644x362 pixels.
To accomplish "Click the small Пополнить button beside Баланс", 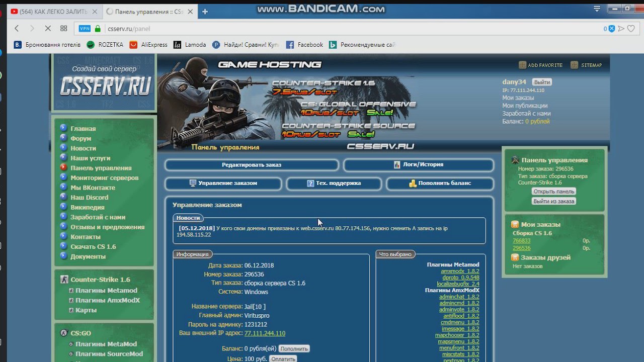I will point(294,348).
